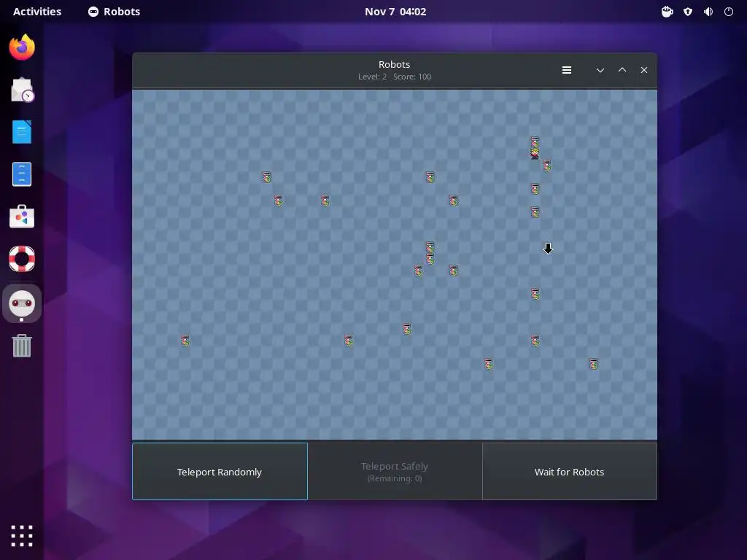Click the caffeine cup tray icon
The height and width of the screenshot is (560, 747).
tap(667, 12)
